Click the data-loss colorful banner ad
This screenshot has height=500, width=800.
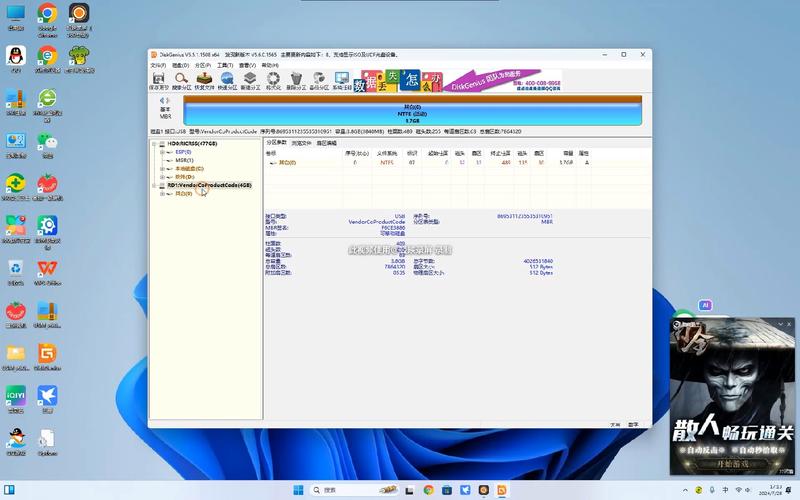(x=398, y=81)
